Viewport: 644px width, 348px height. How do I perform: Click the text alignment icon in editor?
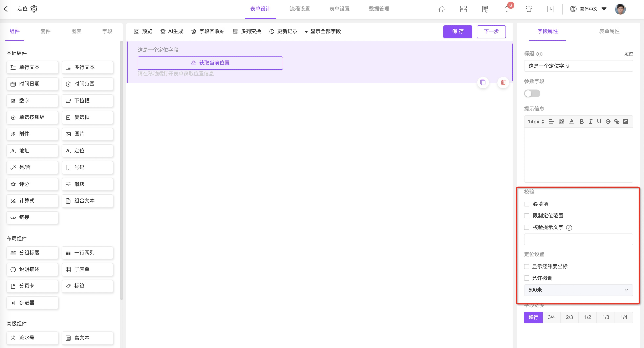(551, 122)
